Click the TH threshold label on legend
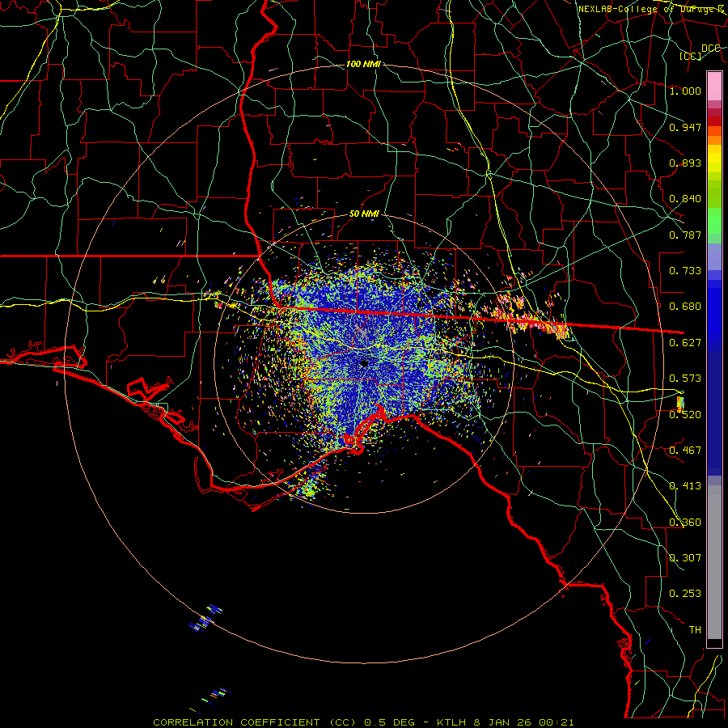Image resolution: width=728 pixels, height=728 pixels. 695,630
